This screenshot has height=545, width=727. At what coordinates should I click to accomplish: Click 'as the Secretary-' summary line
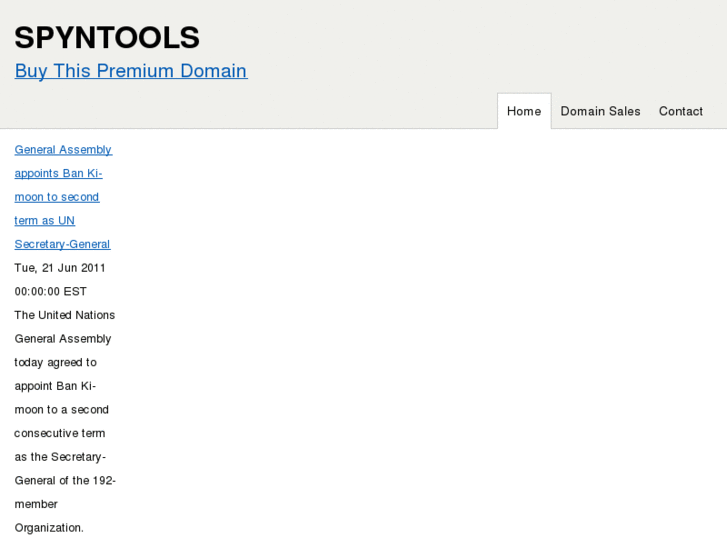point(60,457)
